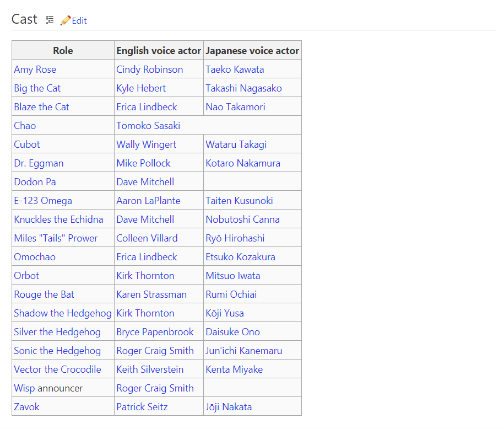
Task: Open the Bryce Papenbrook link
Action: (155, 332)
